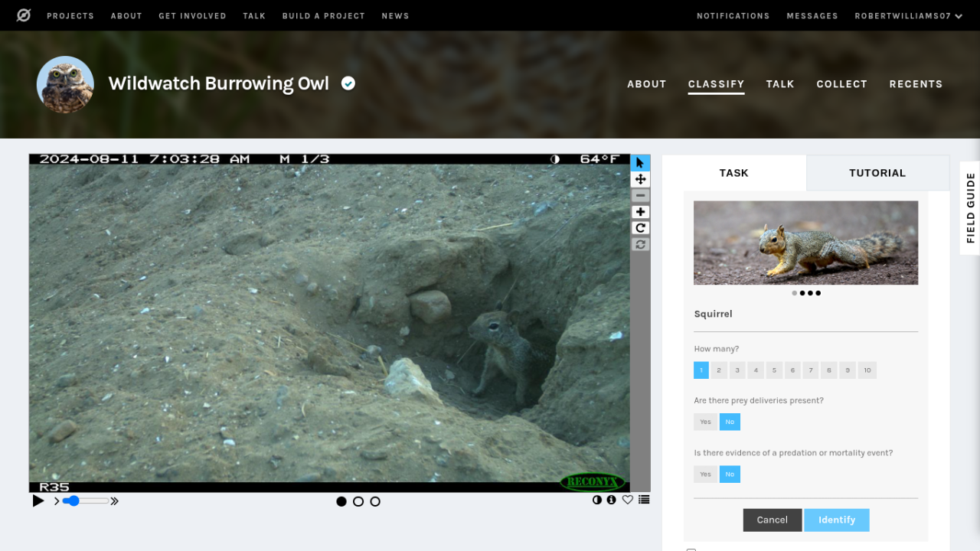Click the squirrel example photo
Image resolution: width=980 pixels, height=551 pixels.
[805, 243]
